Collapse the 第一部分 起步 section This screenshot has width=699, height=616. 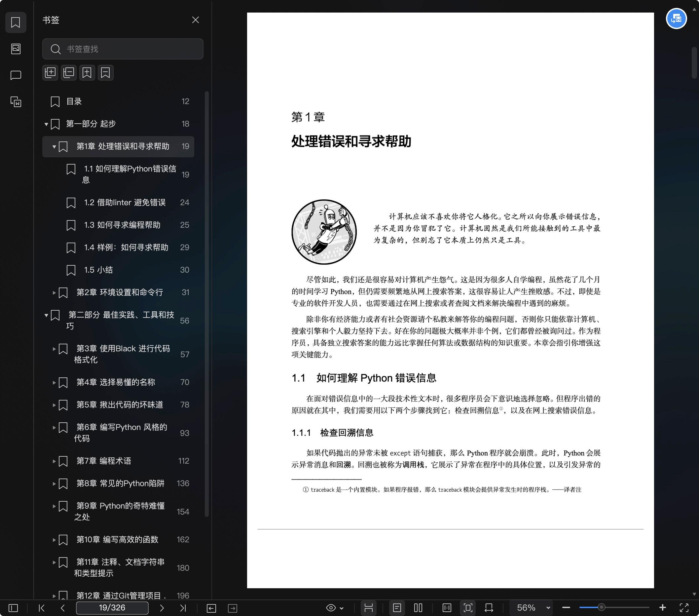point(46,124)
